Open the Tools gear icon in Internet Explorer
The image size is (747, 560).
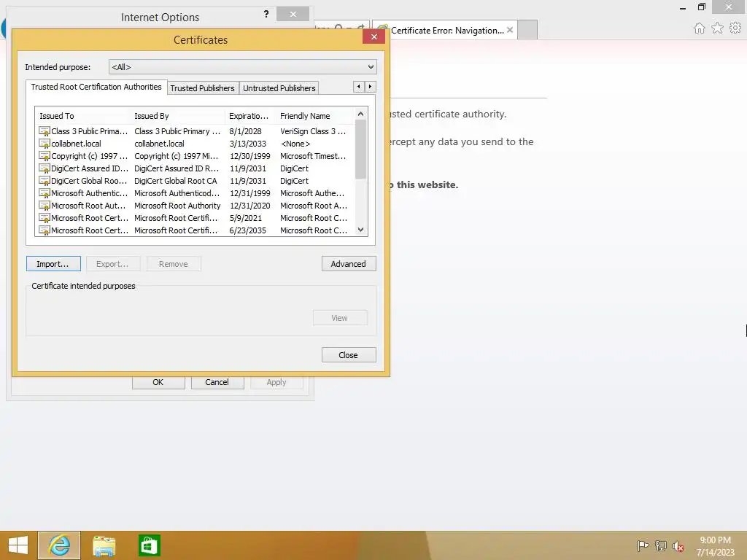click(735, 28)
